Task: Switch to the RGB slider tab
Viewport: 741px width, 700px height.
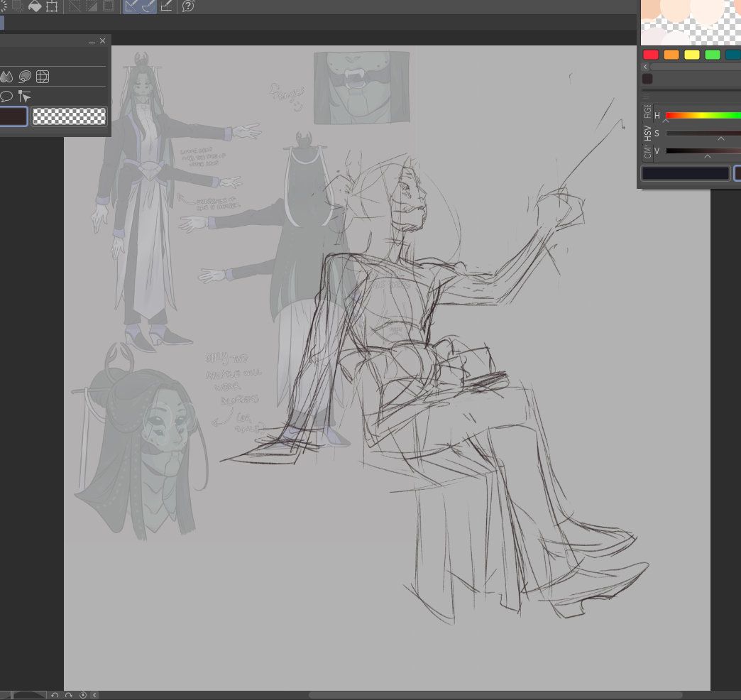Action: 647,111
